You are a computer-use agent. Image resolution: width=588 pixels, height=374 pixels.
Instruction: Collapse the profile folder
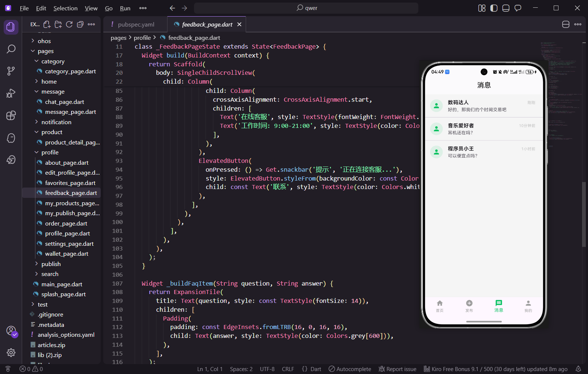(x=62, y=152)
